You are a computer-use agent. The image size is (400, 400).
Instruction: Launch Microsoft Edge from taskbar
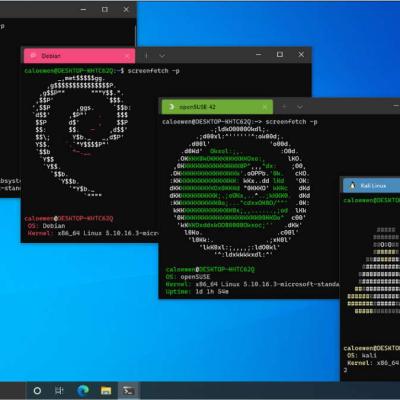pos(83,390)
